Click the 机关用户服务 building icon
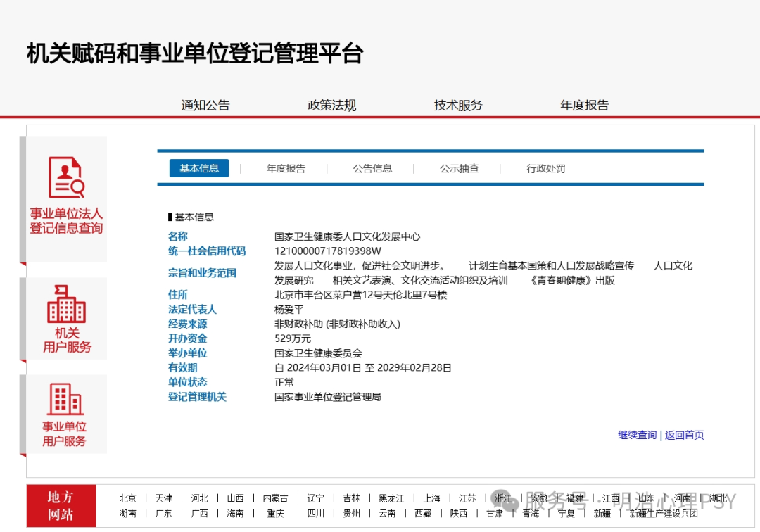Image resolution: width=760 pixels, height=532 pixels. click(66, 304)
